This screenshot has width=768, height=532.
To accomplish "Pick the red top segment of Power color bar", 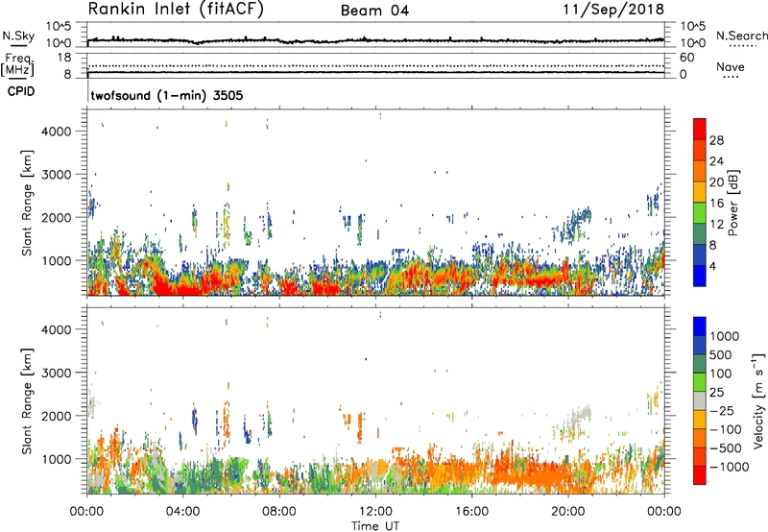I will point(700,129).
